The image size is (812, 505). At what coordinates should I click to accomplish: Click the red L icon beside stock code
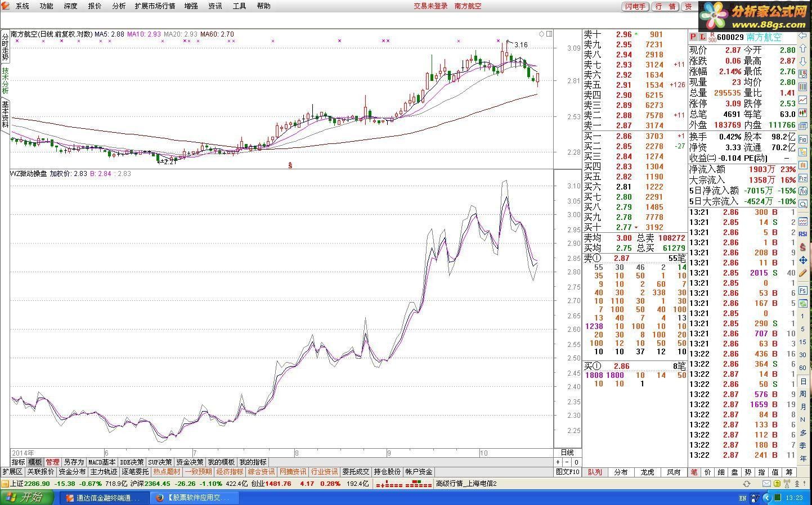pyautogui.click(x=702, y=37)
